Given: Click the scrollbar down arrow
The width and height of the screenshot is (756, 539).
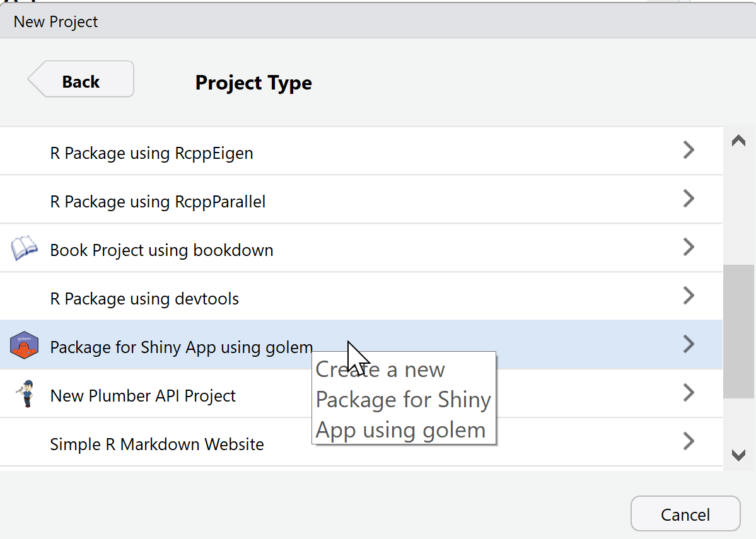Looking at the screenshot, I should [x=738, y=455].
